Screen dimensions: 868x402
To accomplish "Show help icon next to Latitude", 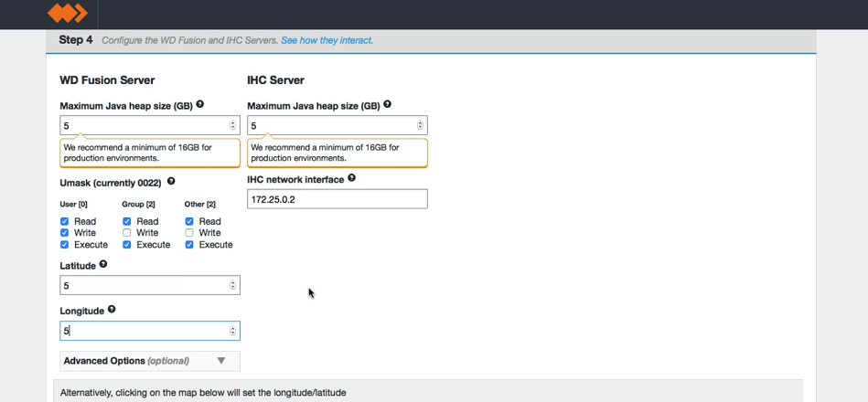I will [103, 264].
